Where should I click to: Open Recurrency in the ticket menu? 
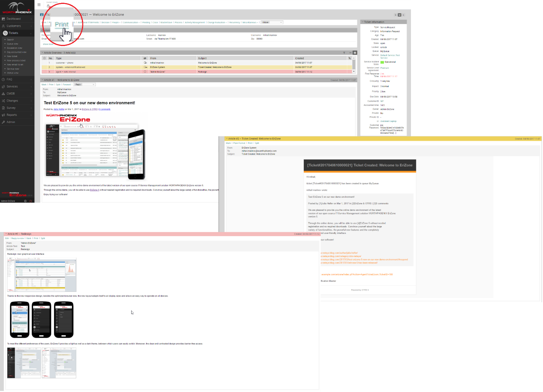pyautogui.click(x=234, y=22)
